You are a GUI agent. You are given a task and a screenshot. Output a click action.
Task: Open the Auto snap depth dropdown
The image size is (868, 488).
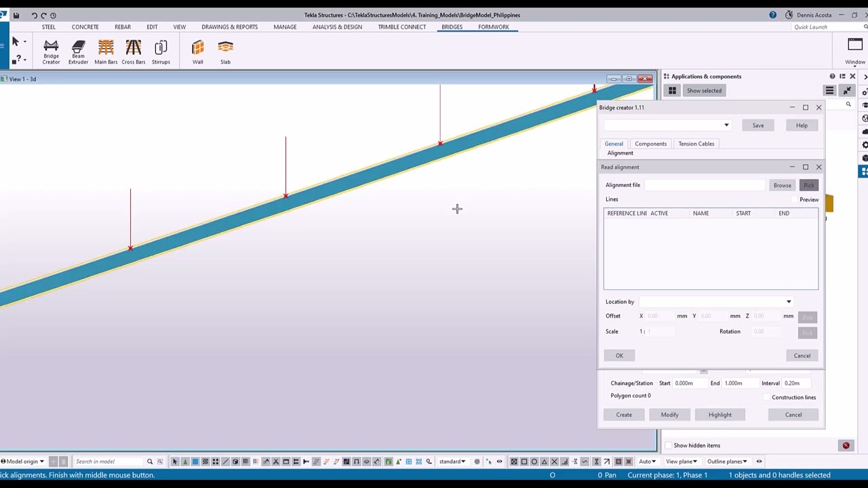pyautogui.click(x=647, y=462)
